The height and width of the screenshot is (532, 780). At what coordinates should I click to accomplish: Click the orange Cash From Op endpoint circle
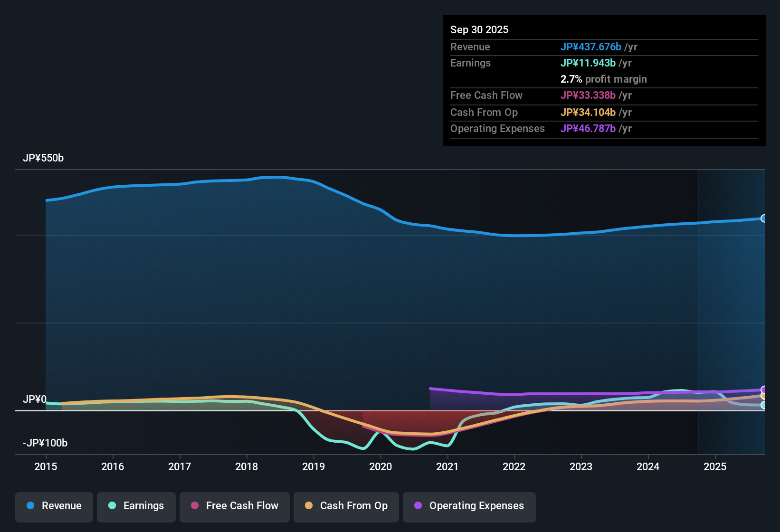tap(763, 396)
